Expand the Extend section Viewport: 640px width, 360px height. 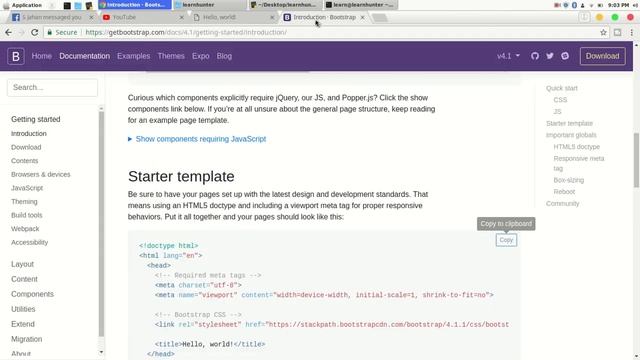tap(23, 324)
